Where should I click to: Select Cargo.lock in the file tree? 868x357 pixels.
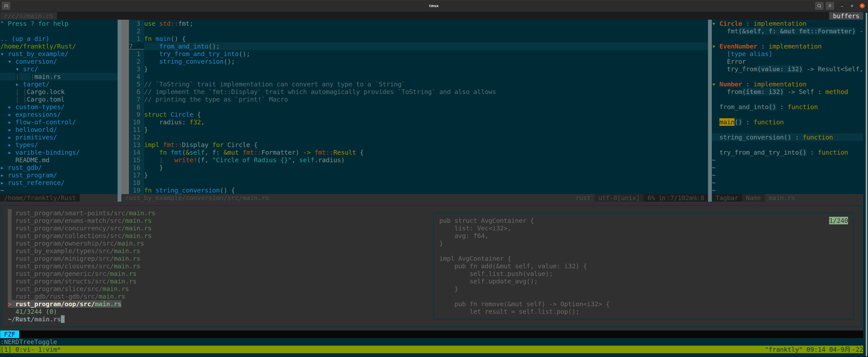[x=45, y=92]
